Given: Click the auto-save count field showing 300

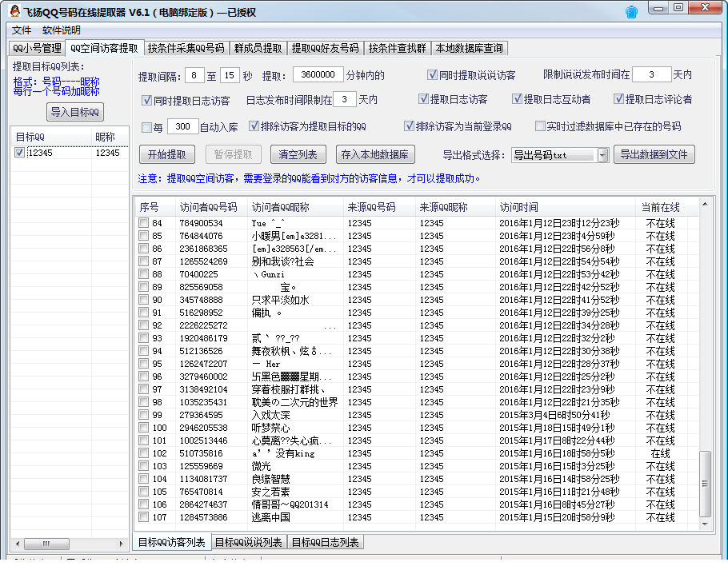Looking at the screenshot, I should tap(183, 126).
